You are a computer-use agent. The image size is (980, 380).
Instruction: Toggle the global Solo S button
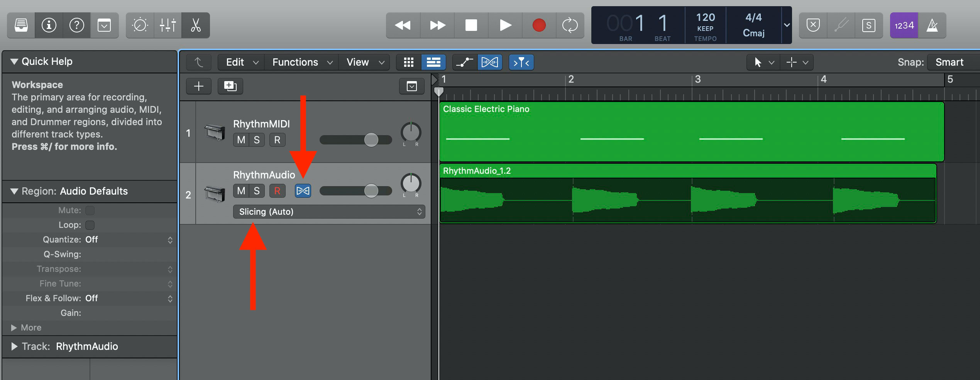coord(868,25)
